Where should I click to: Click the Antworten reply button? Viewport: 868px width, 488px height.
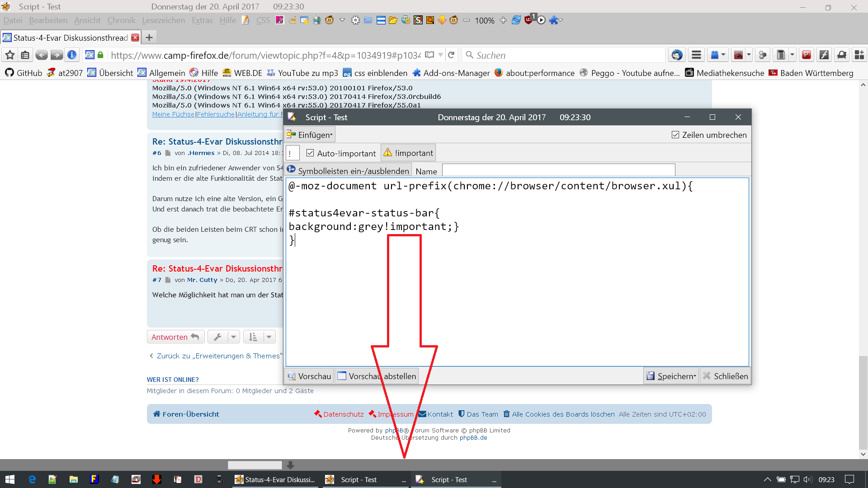175,337
